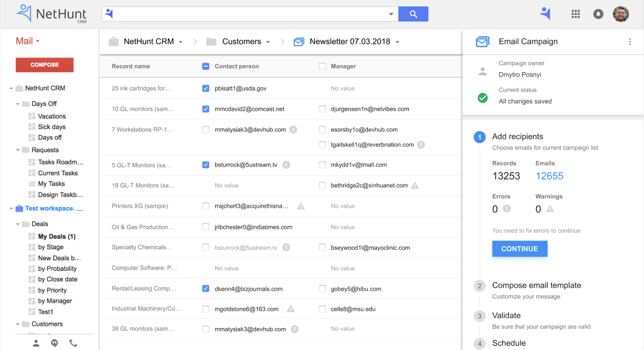Open the record Printers XG (sample)
Viewport: 644px width, 350px height.
(140, 206)
